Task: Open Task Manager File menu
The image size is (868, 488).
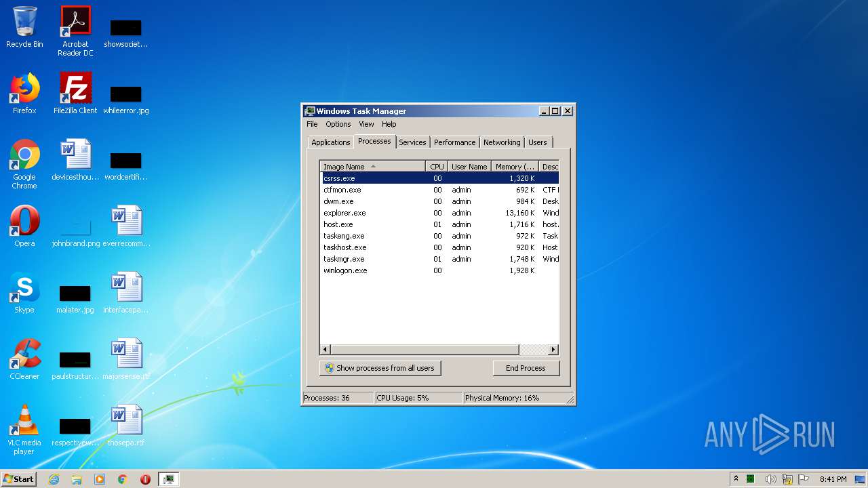Action: click(x=312, y=124)
